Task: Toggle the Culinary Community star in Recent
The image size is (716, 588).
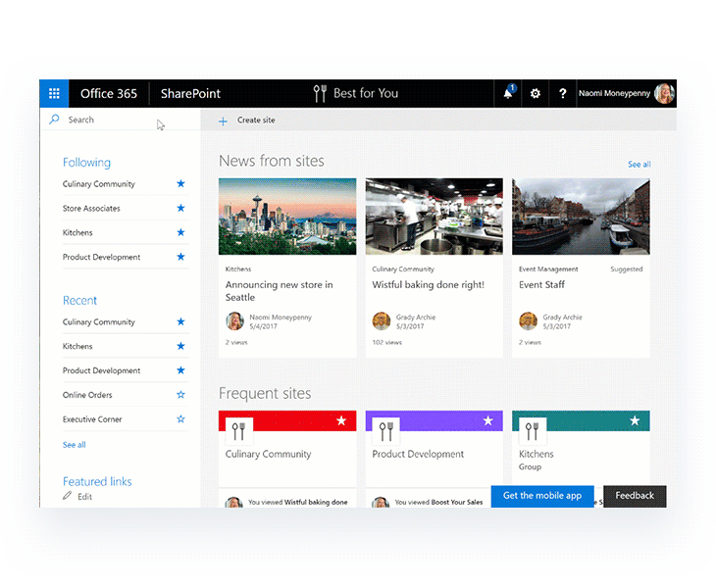Action: pyautogui.click(x=180, y=322)
